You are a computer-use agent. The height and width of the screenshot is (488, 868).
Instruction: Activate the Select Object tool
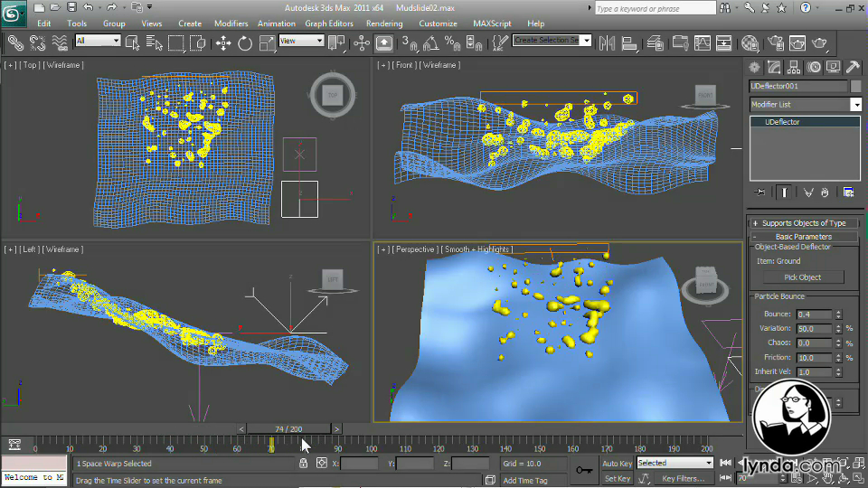pyautogui.click(x=132, y=42)
